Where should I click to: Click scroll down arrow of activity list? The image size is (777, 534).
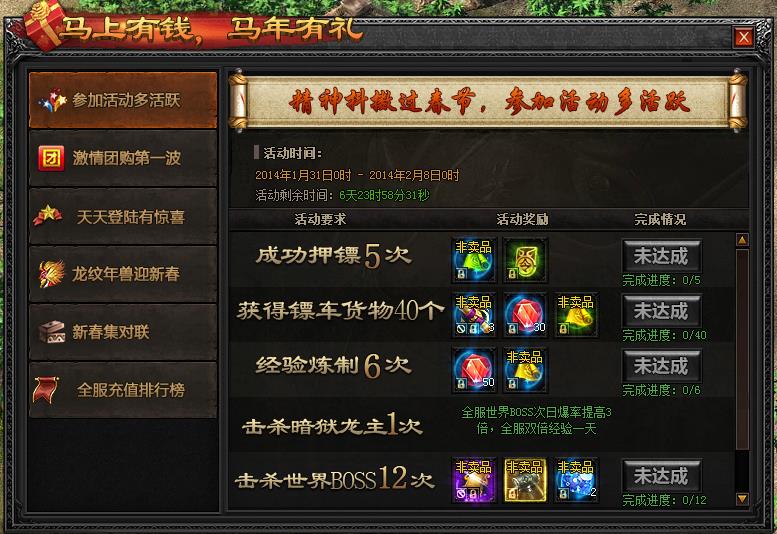point(742,498)
